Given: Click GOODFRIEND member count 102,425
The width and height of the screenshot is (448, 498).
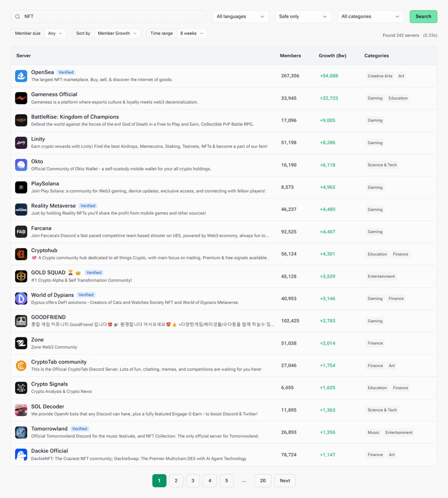Looking at the screenshot, I should (290, 321).
